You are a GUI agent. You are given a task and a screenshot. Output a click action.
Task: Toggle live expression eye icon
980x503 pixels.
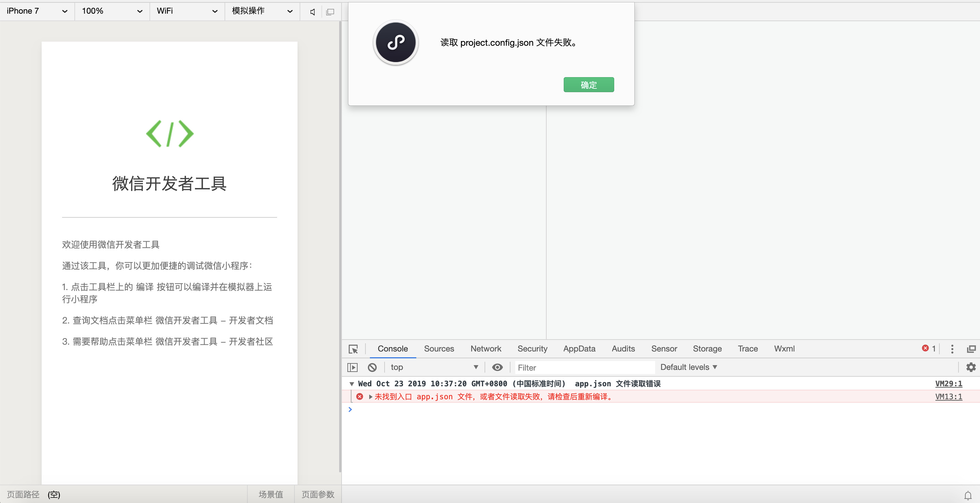pos(497,367)
